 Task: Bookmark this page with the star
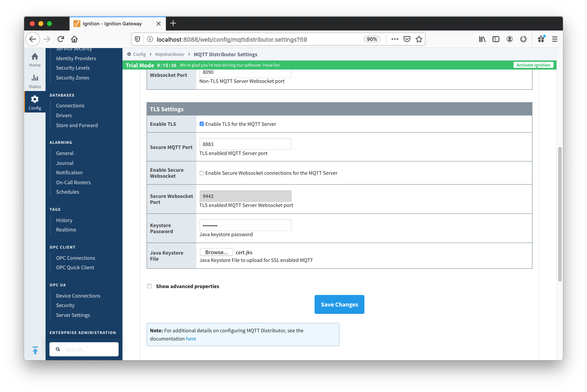[x=419, y=39]
